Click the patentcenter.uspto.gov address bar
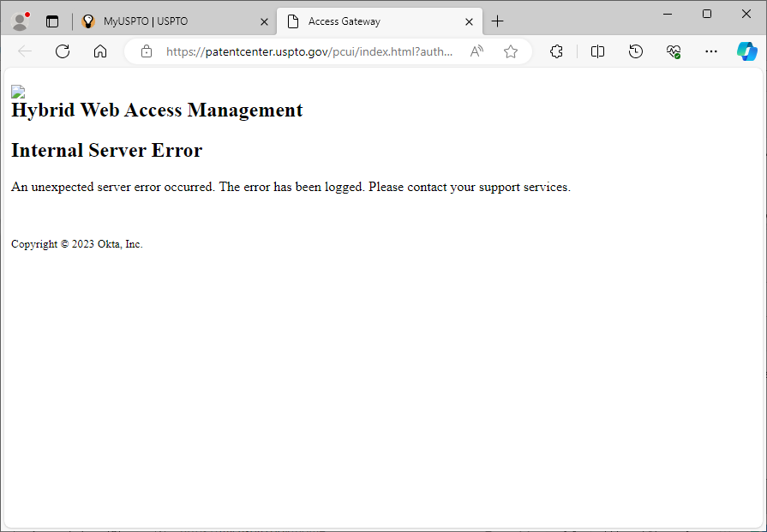Viewport: 767px width, 532px height. (x=309, y=51)
